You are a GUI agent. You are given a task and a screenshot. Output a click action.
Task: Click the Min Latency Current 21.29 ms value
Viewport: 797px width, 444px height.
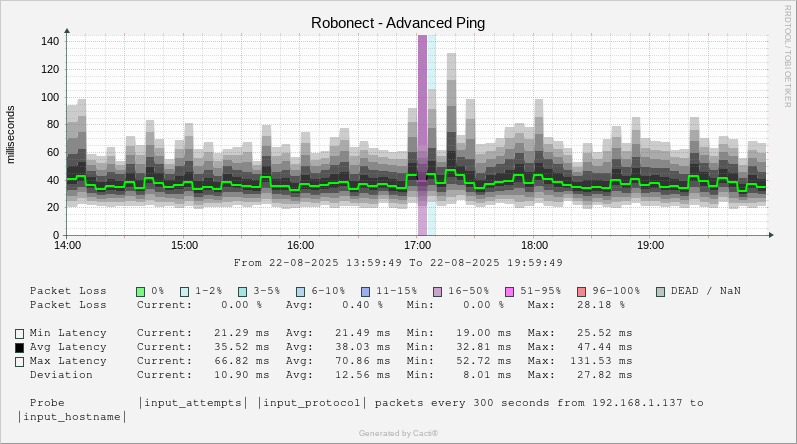[241, 333]
